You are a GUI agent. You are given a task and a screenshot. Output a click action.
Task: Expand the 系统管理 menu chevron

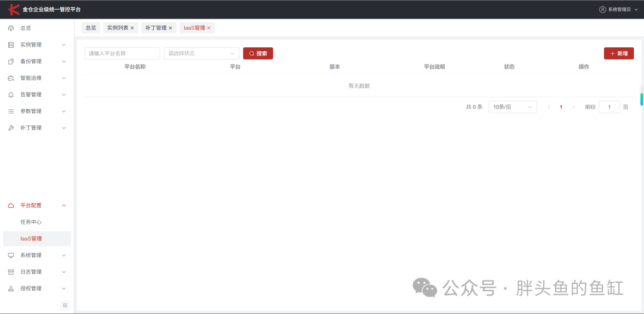[64, 255]
